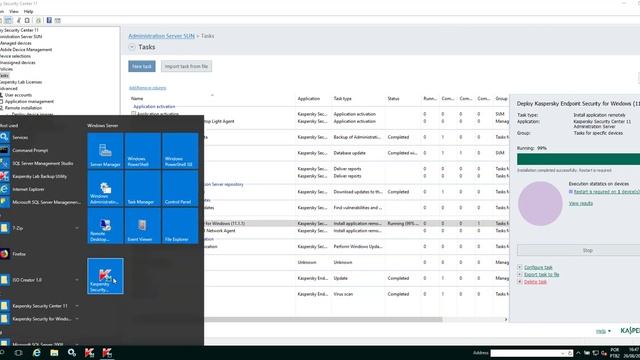Open the Event Viewer tile

coord(143,226)
